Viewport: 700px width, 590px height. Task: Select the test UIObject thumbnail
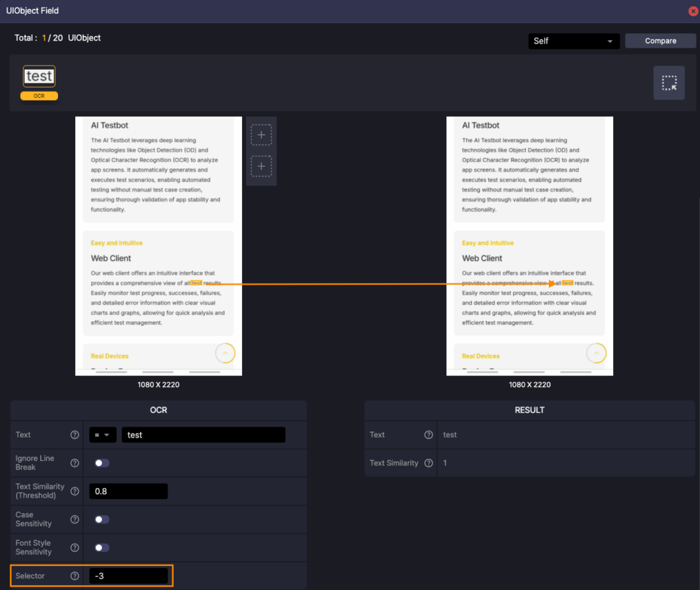(x=39, y=77)
